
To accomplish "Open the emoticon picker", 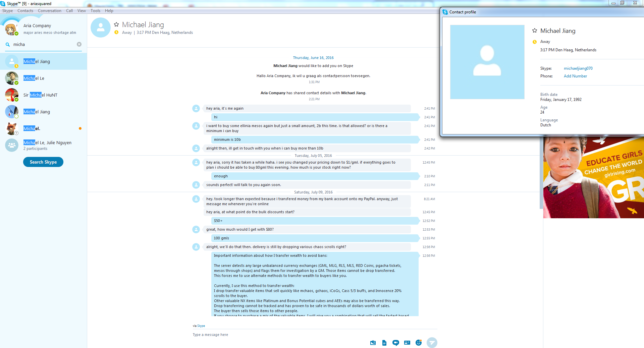I will [419, 342].
